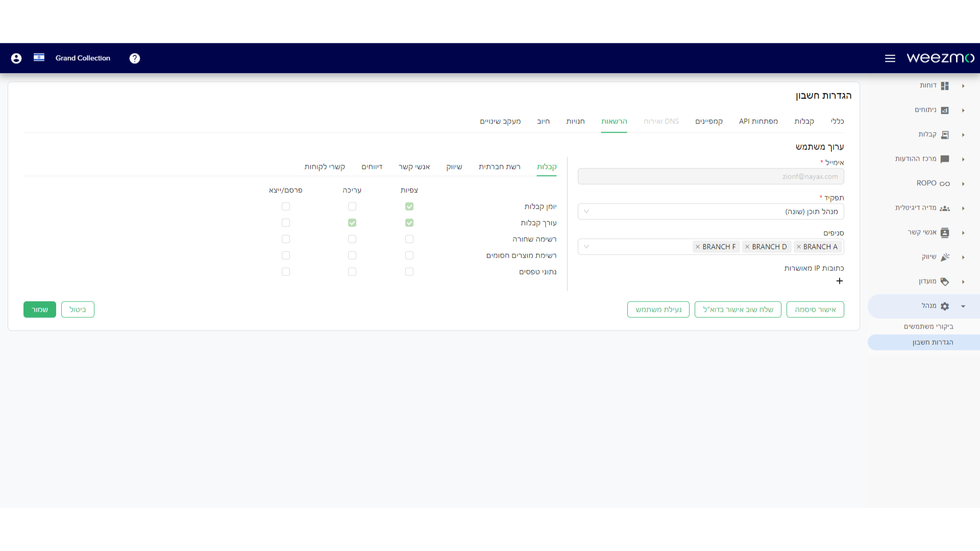Viewport: 980px width, 551px height.
Task: Click the אנשי קשר contacts icon
Action: (945, 233)
